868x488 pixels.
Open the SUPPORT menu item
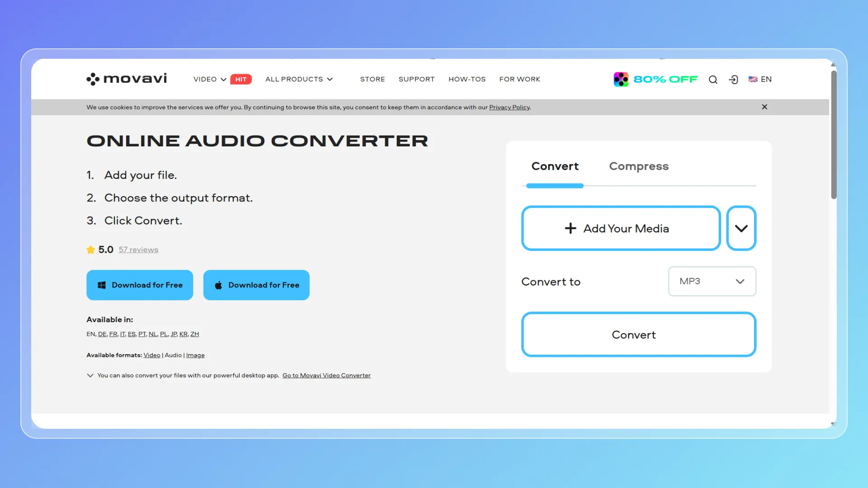click(416, 79)
